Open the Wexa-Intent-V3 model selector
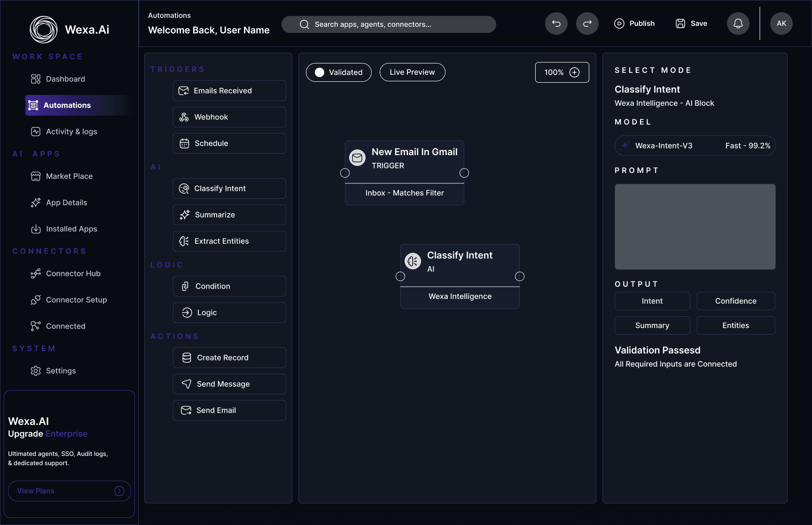The width and height of the screenshot is (812, 525). pyautogui.click(x=695, y=146)
